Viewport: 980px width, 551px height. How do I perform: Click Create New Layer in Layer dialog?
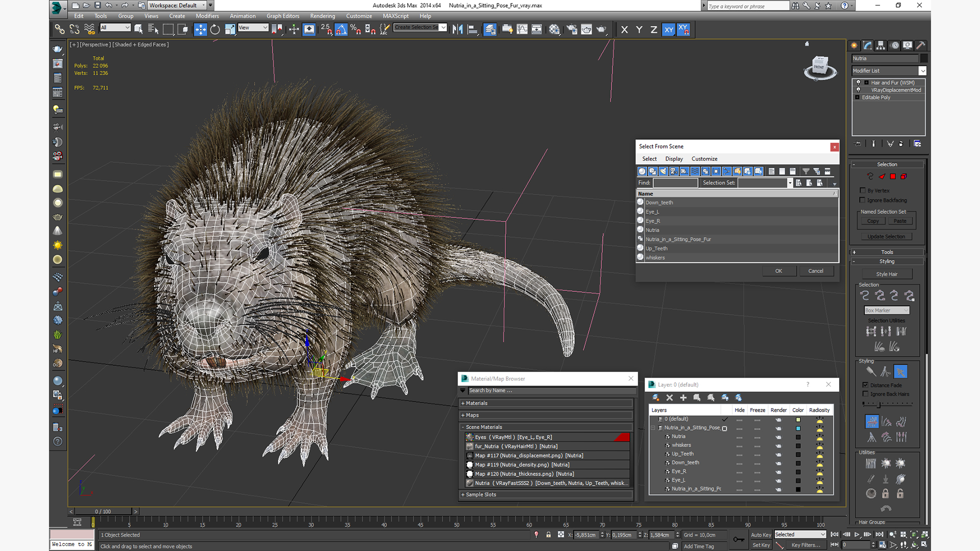tap(656, 397)
